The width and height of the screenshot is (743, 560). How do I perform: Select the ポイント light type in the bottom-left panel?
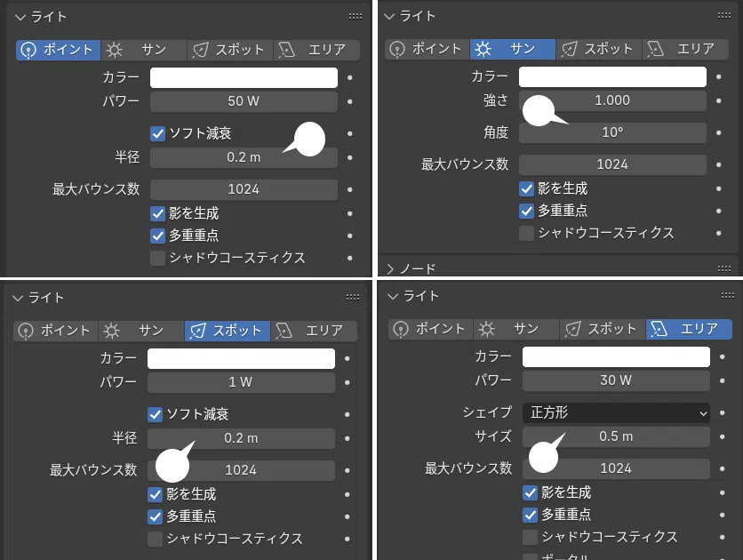(55, 331)
